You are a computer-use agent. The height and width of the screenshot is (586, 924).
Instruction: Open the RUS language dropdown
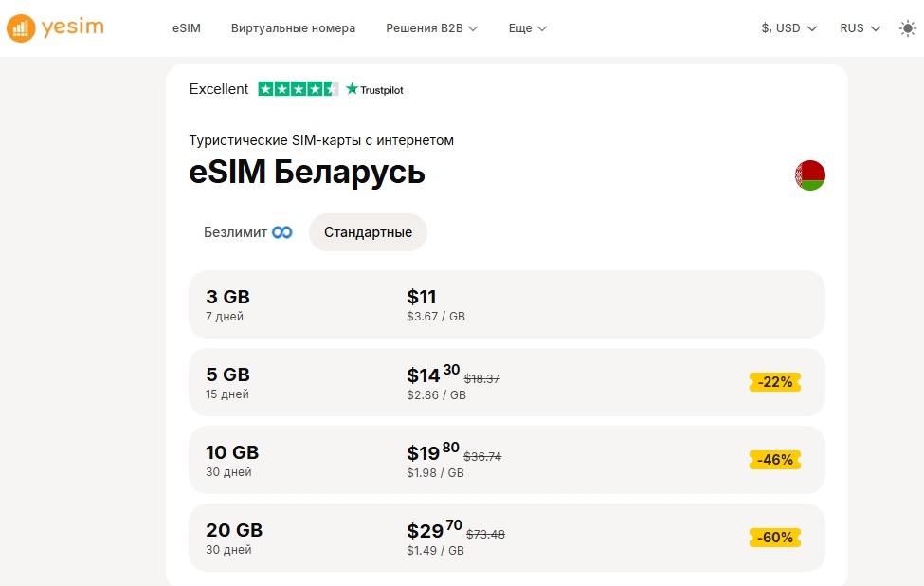(x=860, y=28)
